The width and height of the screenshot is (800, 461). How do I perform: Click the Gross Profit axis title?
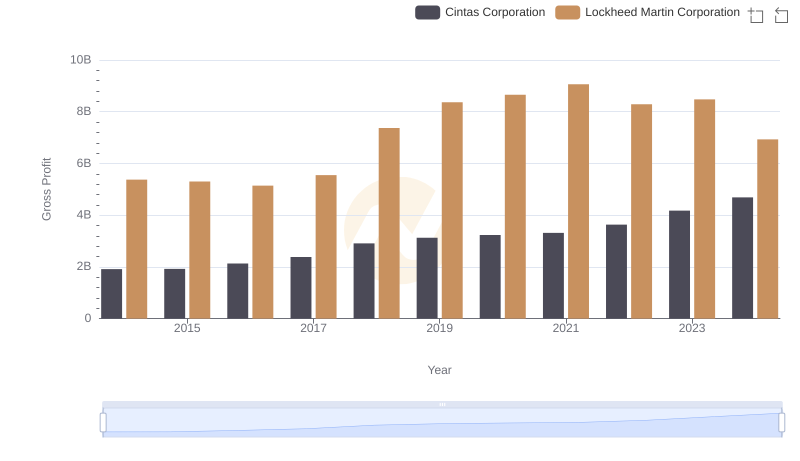[46, 189]
